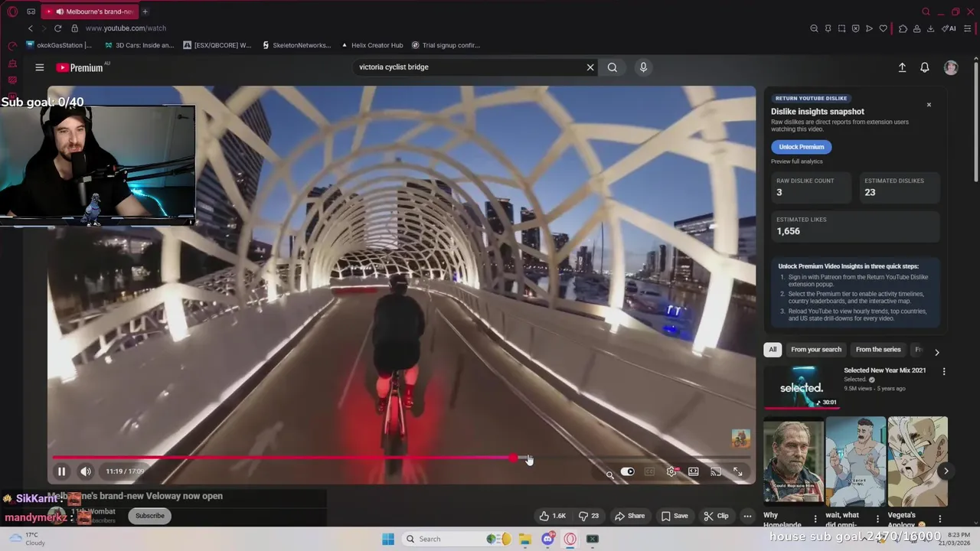Save the video to a playlist

[674, 516]
